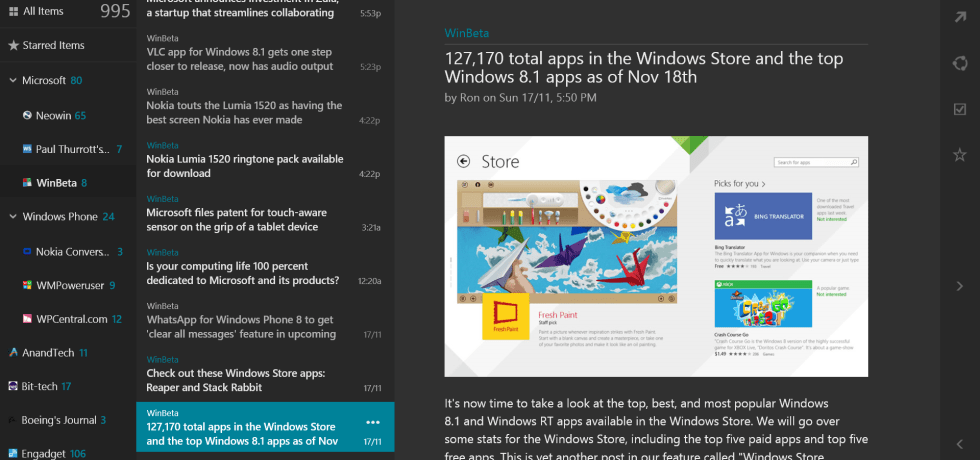This screenshot has height=460, width=980.
Task: Click the Windows Store screenshot image
Action: point(656,257)
